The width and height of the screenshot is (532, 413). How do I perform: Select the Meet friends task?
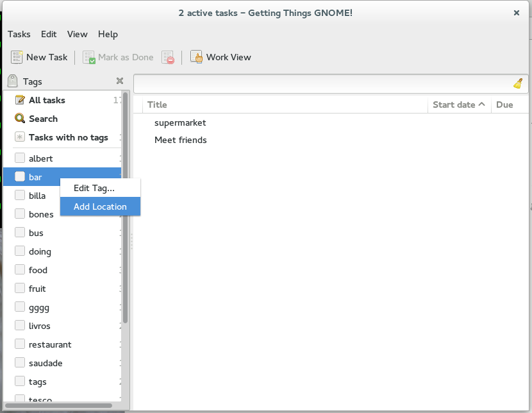181,140
